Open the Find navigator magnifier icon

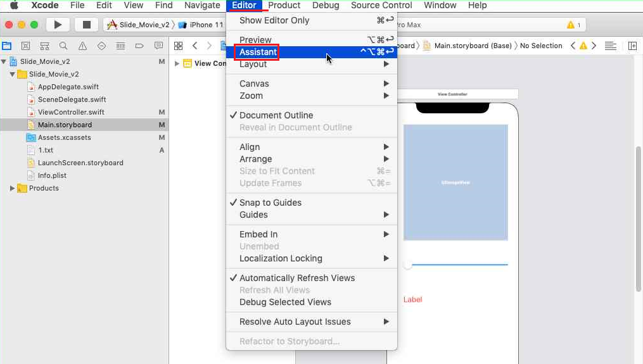coord(63,46)
